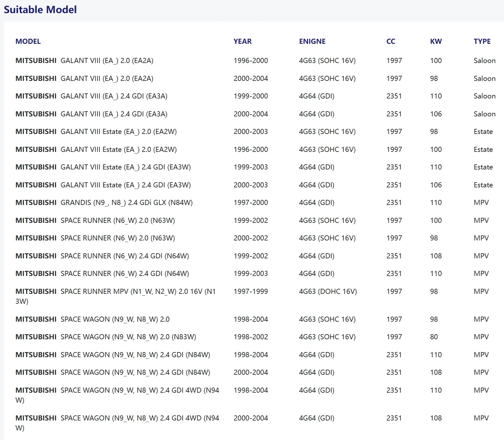Select the MODEL column header
Screen dimensions: 504x440
28,41
